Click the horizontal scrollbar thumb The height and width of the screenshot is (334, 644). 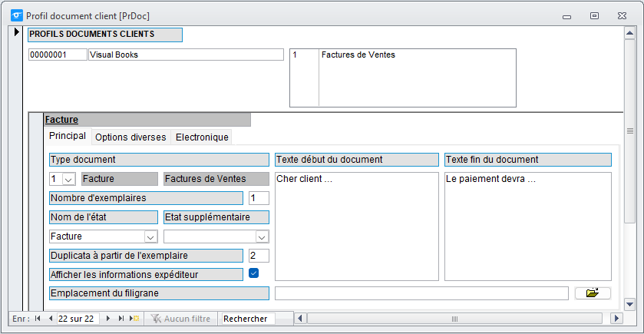454,319
